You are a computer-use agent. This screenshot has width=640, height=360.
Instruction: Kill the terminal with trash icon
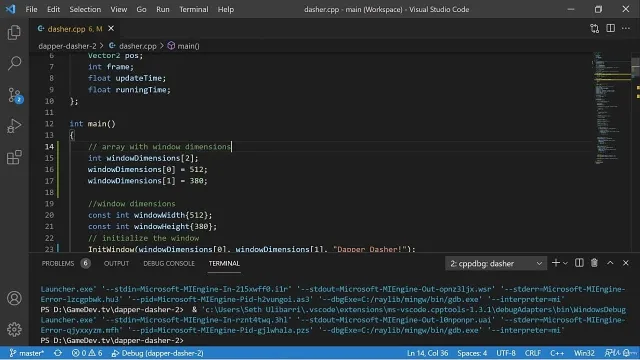(594, 263)
